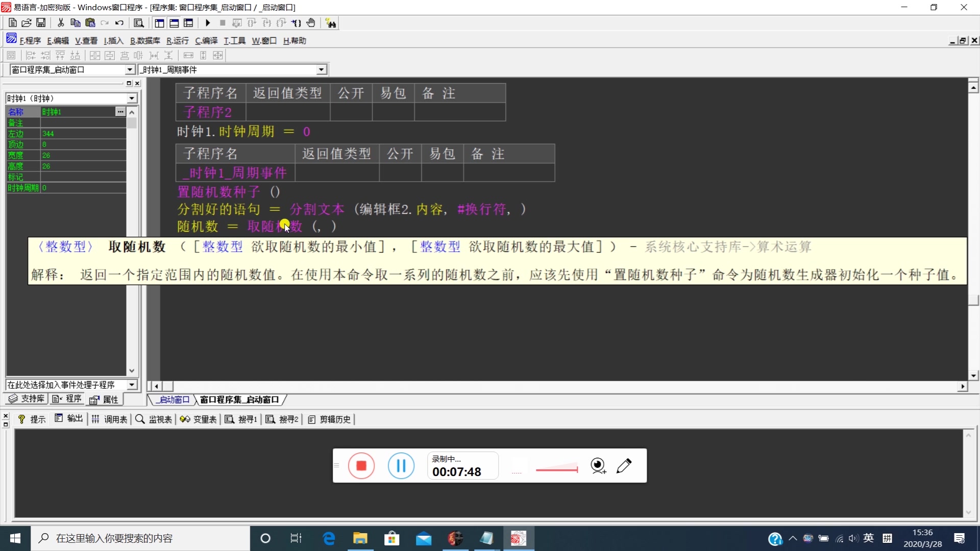Click the undo icon
The height and width of the screenshot is (551, 980).
119,23
